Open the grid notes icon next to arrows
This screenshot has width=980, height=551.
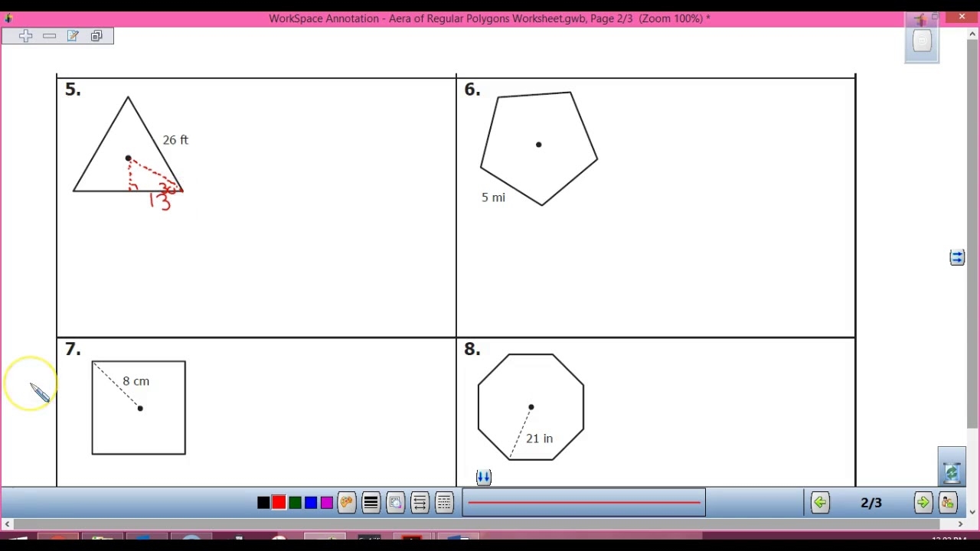[444, 502]
